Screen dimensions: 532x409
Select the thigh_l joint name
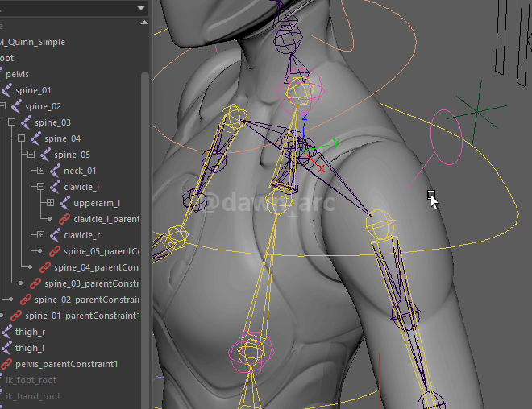(x=30, y=349)
